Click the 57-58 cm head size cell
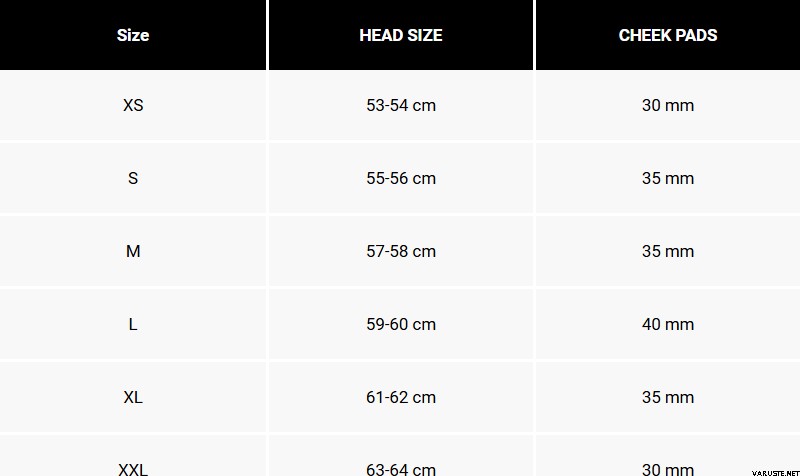 (x=401, y=251)
